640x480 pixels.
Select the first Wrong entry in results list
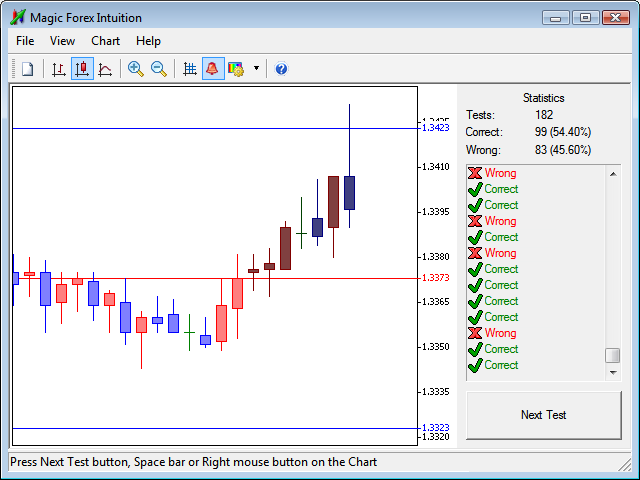pos(492,173)
